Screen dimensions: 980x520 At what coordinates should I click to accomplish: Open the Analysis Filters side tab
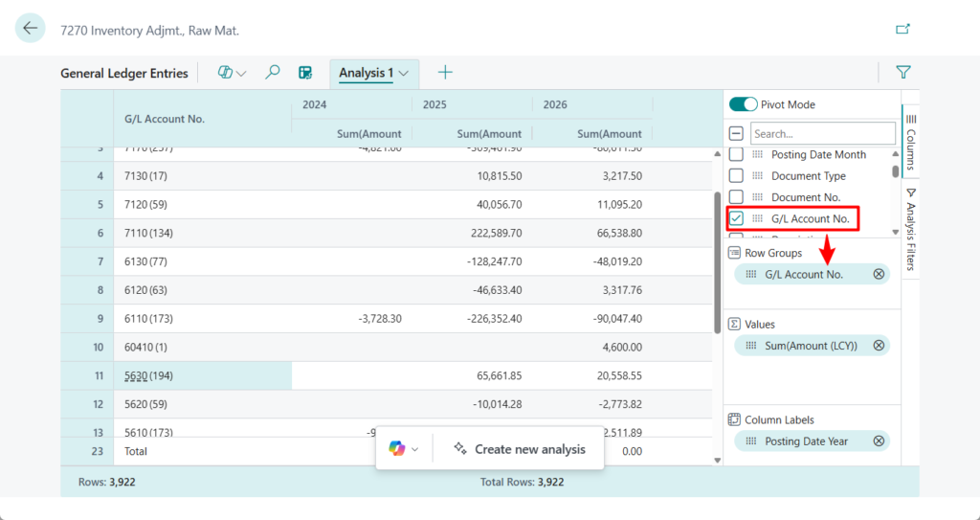click(910, 228)
